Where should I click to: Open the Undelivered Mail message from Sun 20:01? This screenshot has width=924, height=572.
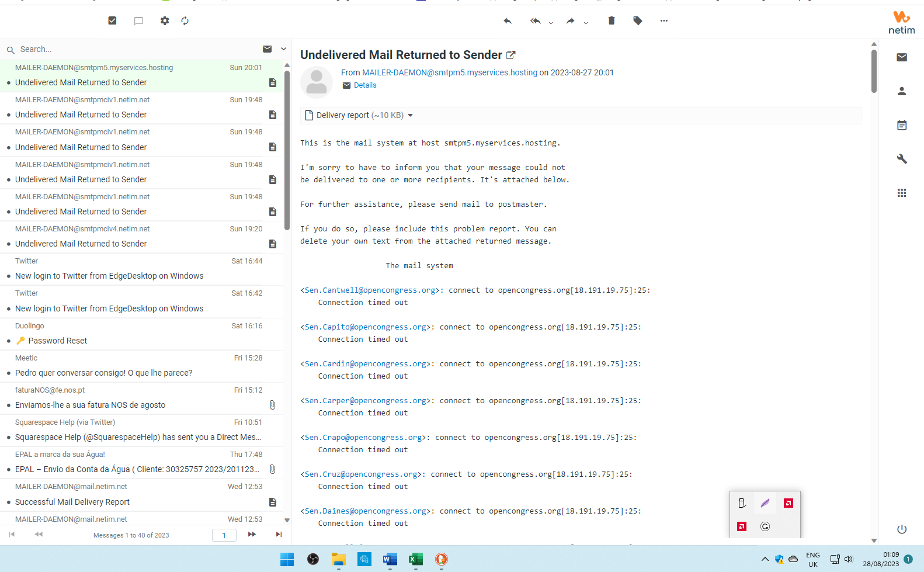click(141, 75)
